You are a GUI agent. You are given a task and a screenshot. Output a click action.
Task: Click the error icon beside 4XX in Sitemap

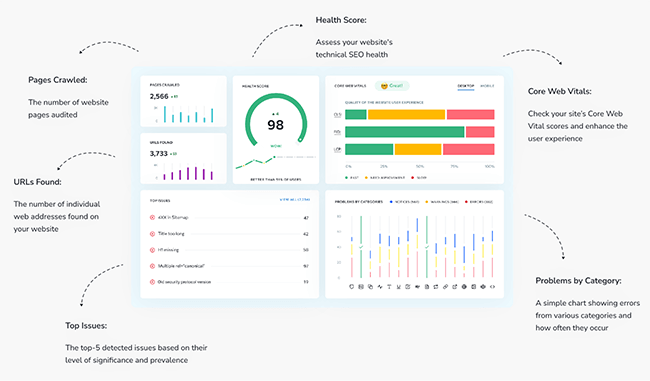(x=152, y=217)
